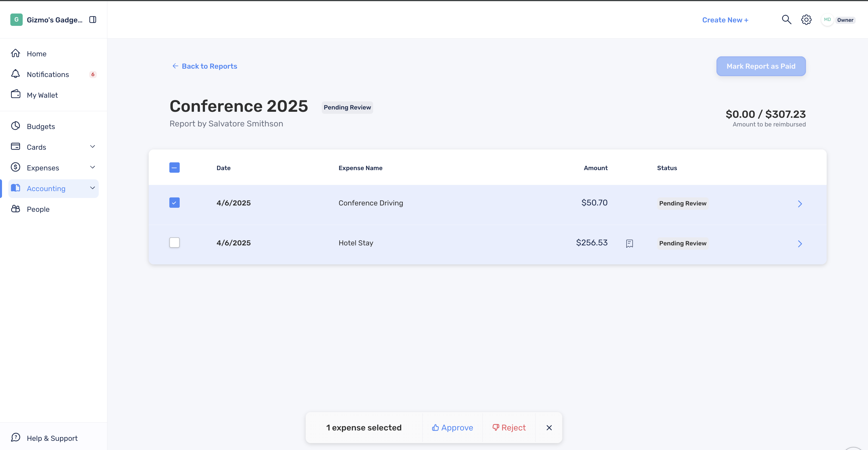868x450 pixels.
Task: Click the thumbs-down Reject icon
Action: point(496,427)
